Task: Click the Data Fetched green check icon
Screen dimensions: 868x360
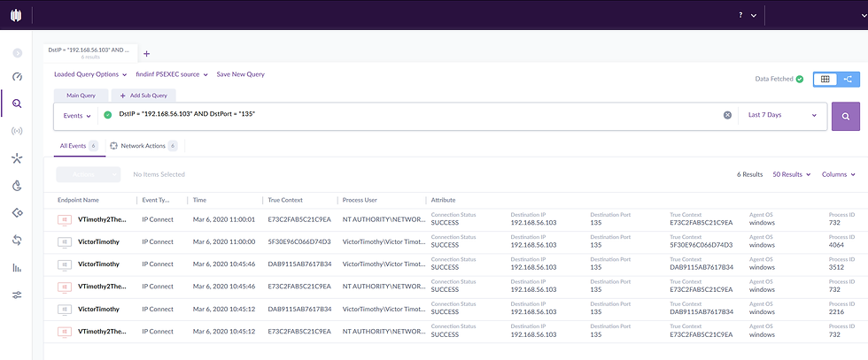Action: tap(799, 79)
